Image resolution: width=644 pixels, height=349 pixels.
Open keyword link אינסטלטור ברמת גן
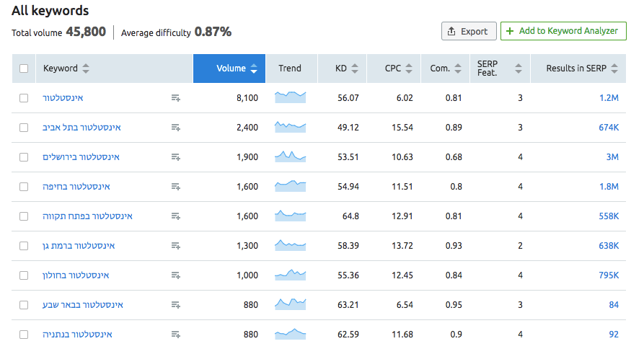click(79, 246)
